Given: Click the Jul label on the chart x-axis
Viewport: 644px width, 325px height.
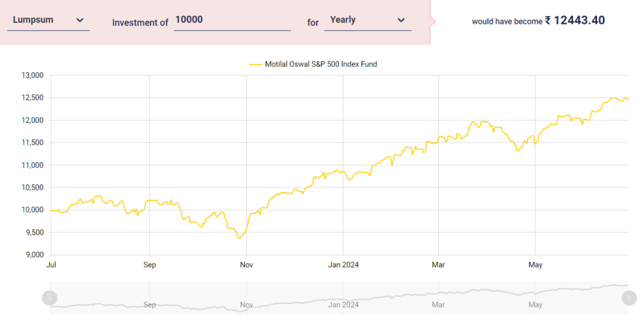Looking at the screenshot, I should pyautogui.click(x=51, y=265).
